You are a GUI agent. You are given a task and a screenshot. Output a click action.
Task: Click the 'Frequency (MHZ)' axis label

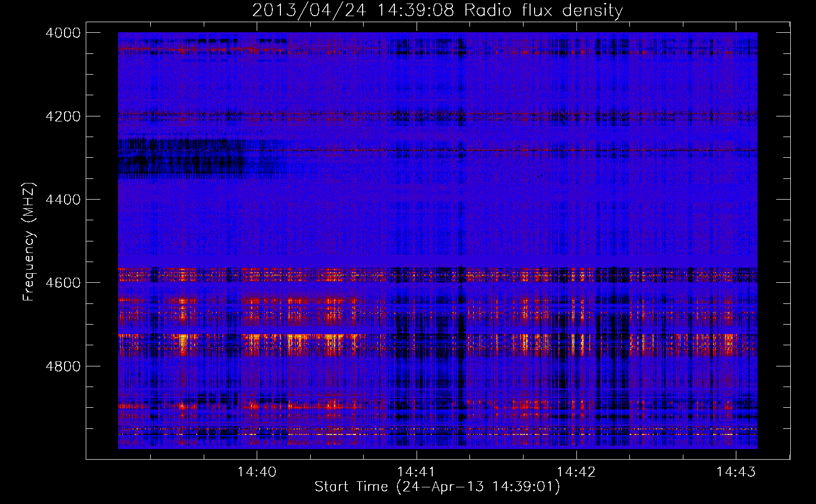29,242
